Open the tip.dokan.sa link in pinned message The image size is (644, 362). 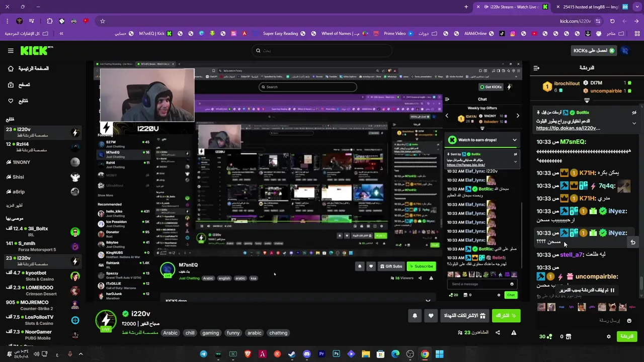click(568, 128)
